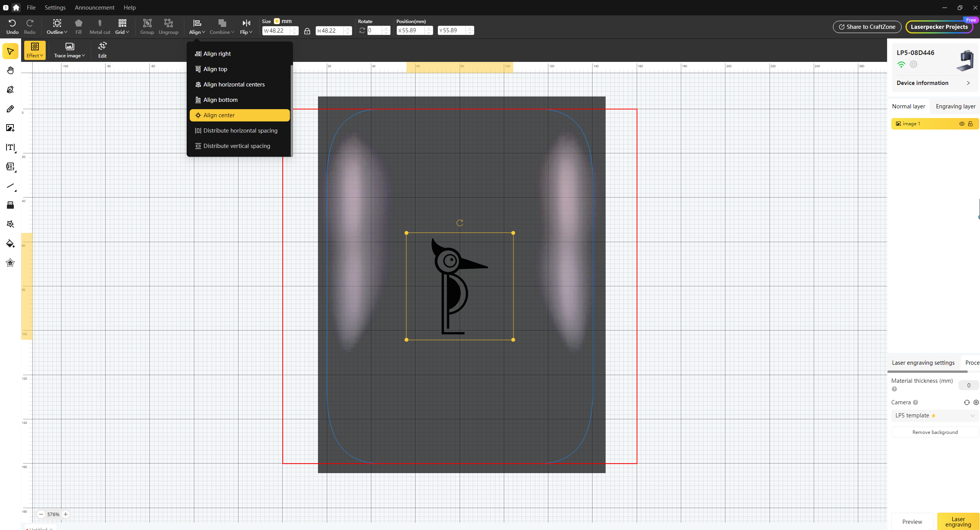Viewport: 980px width, 530px height.
Task: Toggle the aspect ratio lock
Action: pyautogui.click(x=307, y=31)
